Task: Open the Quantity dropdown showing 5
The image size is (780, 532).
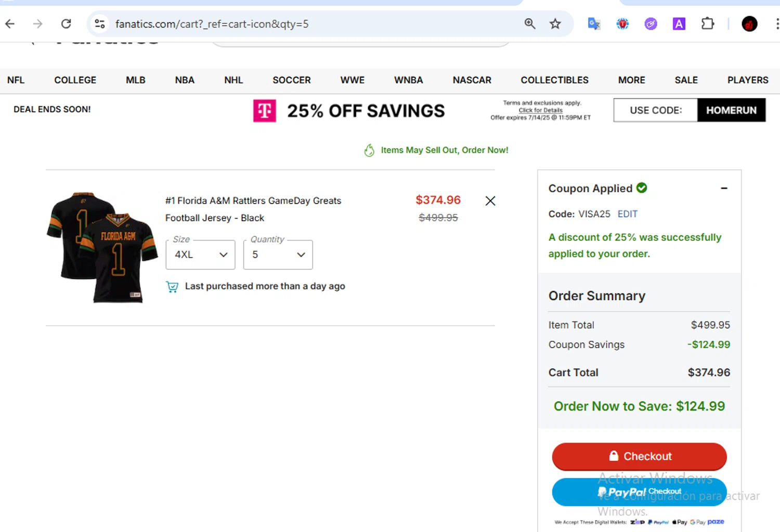Action: pyautogui.click(x=278, y=255)
